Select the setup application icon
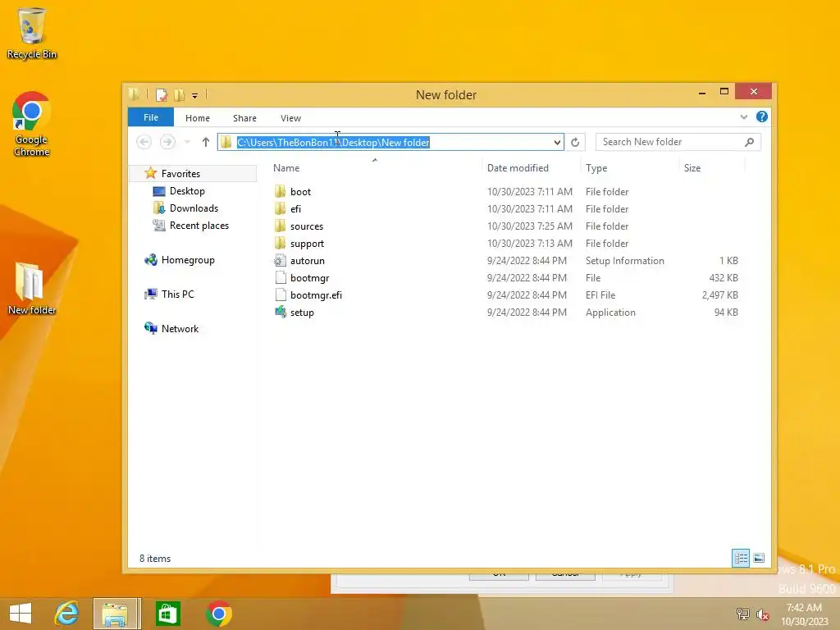 (281, 312)
